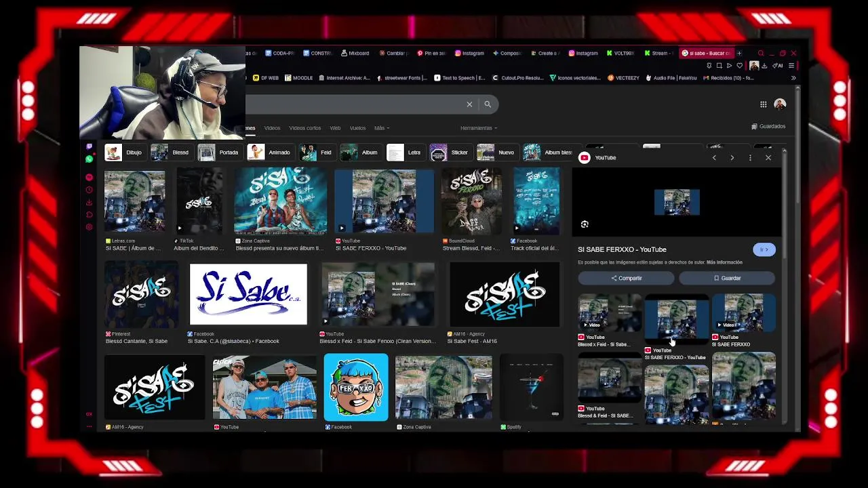The width and height of the screenshot is (868, 488).
Task: Click the Ir button to visit page
Action: [764, 249]
